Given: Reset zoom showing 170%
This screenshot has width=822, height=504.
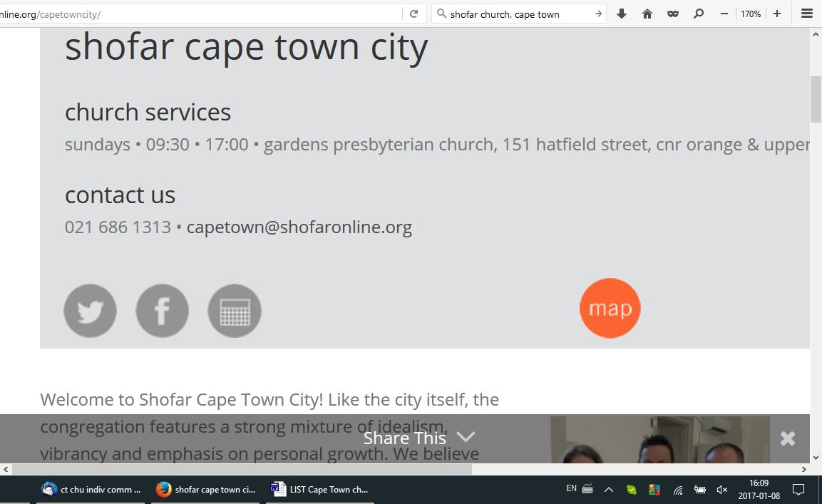Looking at the screenshot, I should [751, 14].
